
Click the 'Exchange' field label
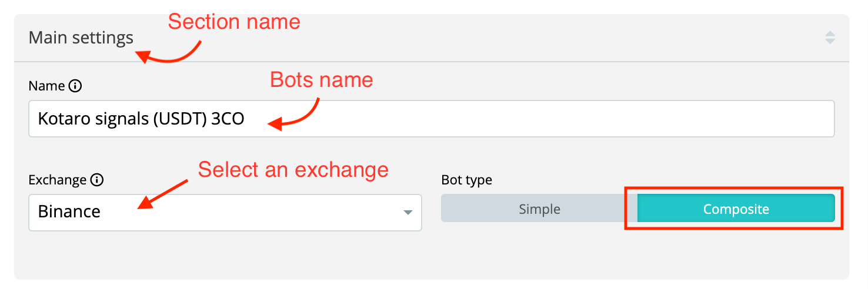57,180
